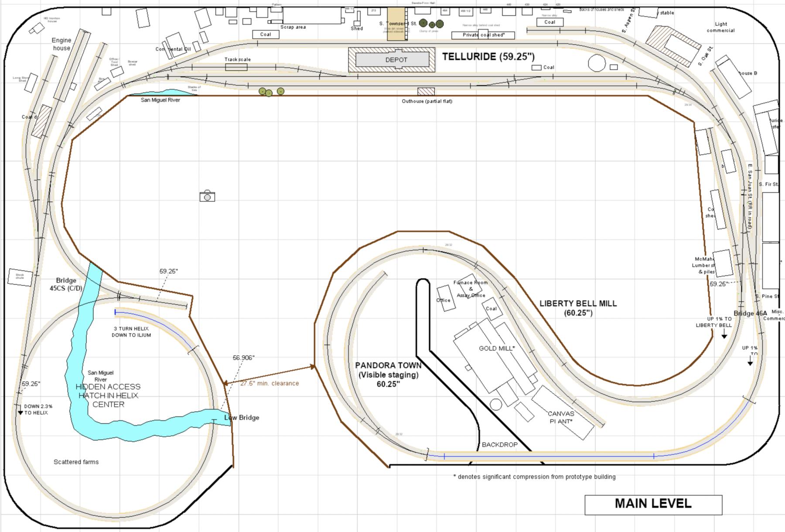
Task: Click the Private coal shed label box
Action: click(x=483, y=35)
